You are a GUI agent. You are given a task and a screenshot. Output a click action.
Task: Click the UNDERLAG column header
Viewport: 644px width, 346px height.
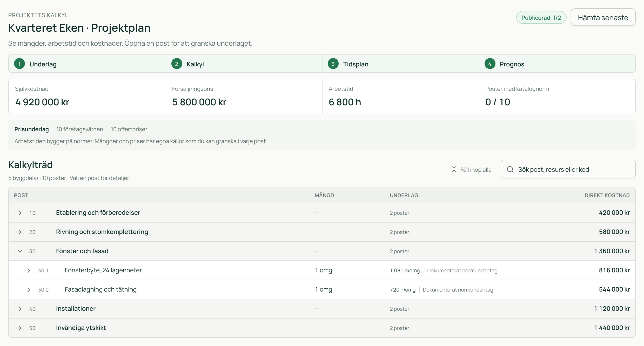coord(404,195)
